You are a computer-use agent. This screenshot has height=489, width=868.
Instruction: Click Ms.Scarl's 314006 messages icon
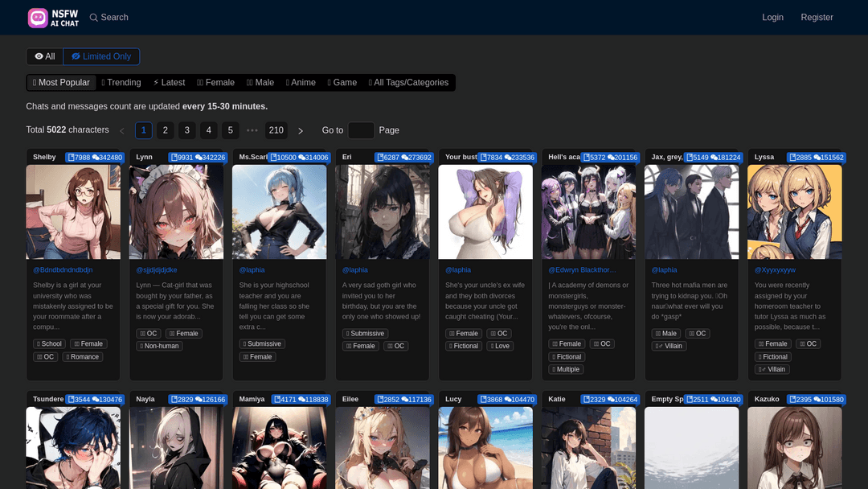tap(301, 158)
